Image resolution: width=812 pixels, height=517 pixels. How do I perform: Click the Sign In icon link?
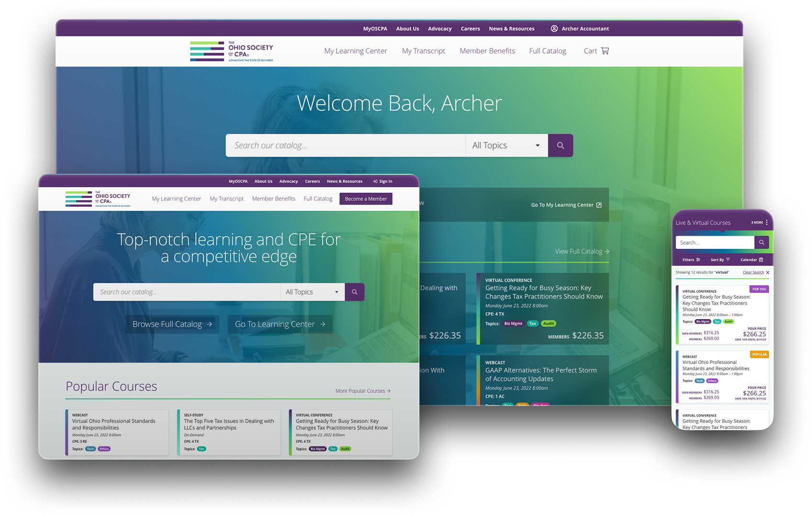[383, 181]
